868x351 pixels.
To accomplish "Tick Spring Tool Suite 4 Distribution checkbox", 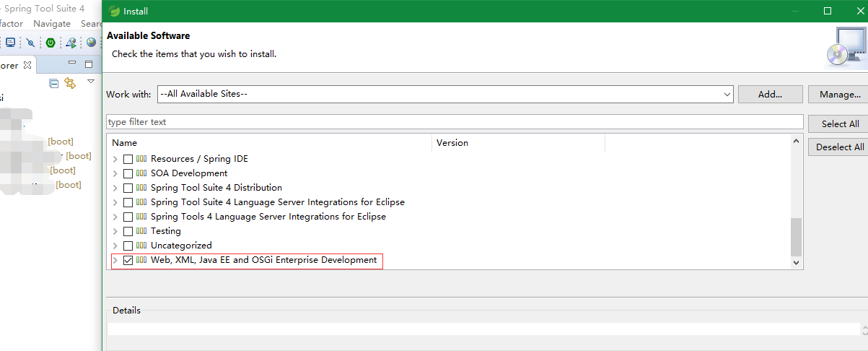I will click(128, 188).
